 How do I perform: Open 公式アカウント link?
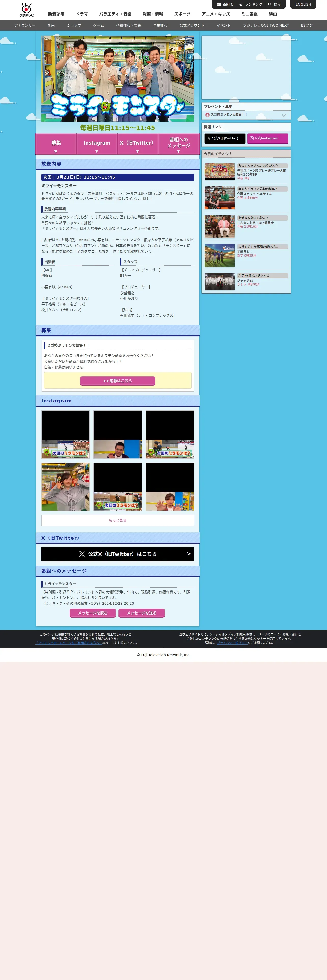(192, 25)
